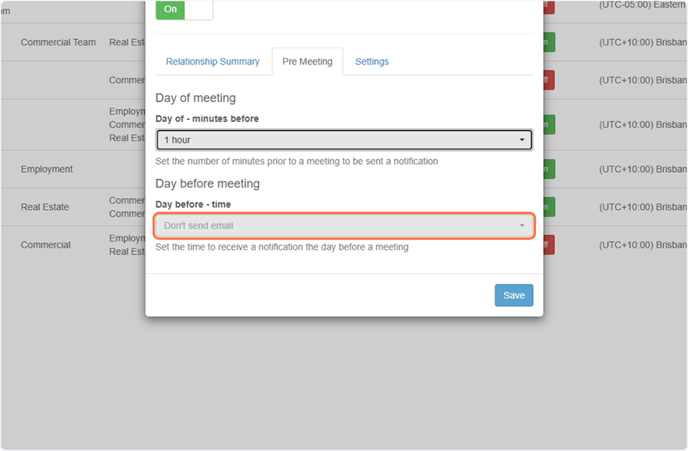688x451 pixels.
Task: Click the arrow on the 1 hour select
Action: click(x=522, y=140)
